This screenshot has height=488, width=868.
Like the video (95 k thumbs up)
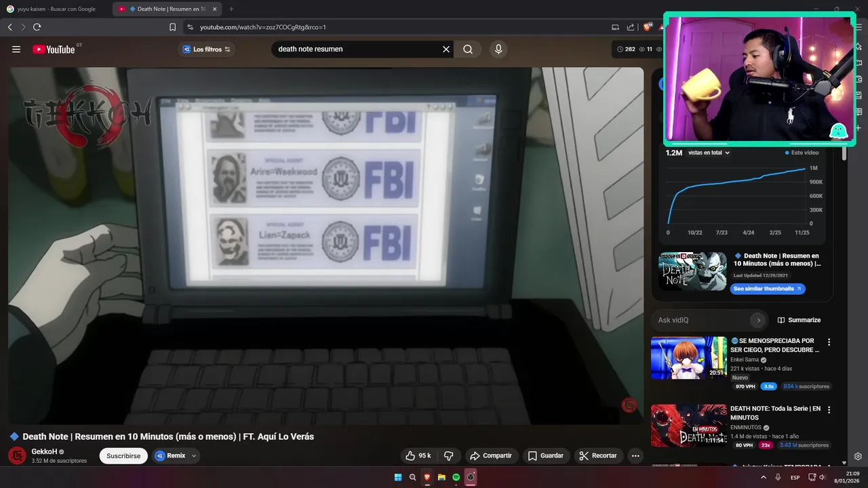click(418, 455)
